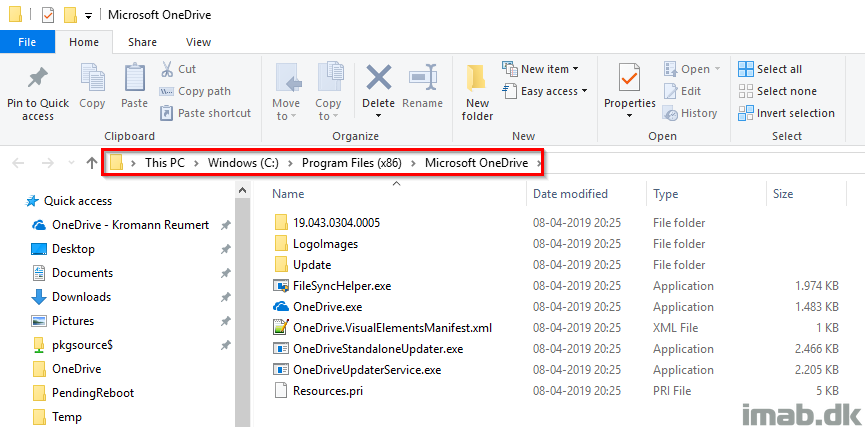Click Select all
Image resolution: width=865 pixels, height=427 pixels.
(x=770, y=69)
